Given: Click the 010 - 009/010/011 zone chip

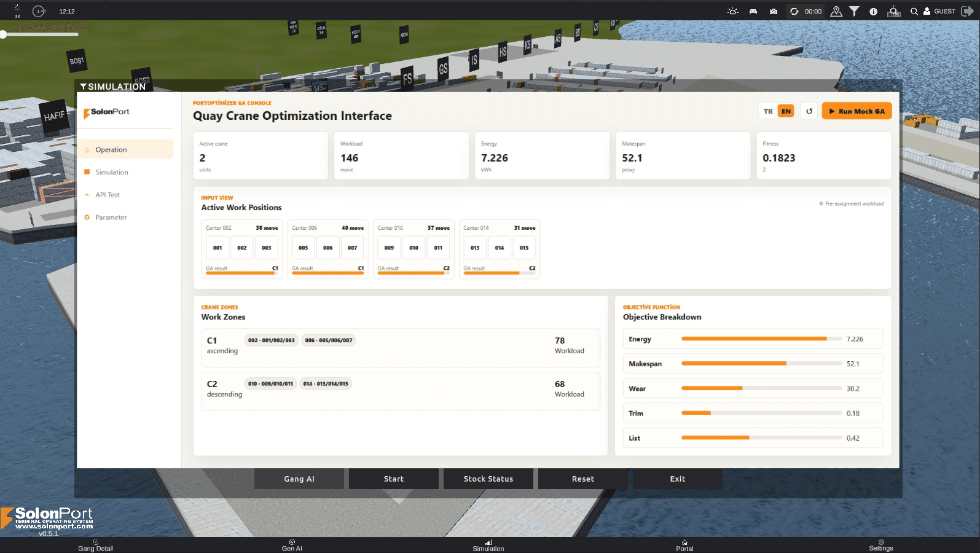Looking at the screenshot, I should (270, 383).
